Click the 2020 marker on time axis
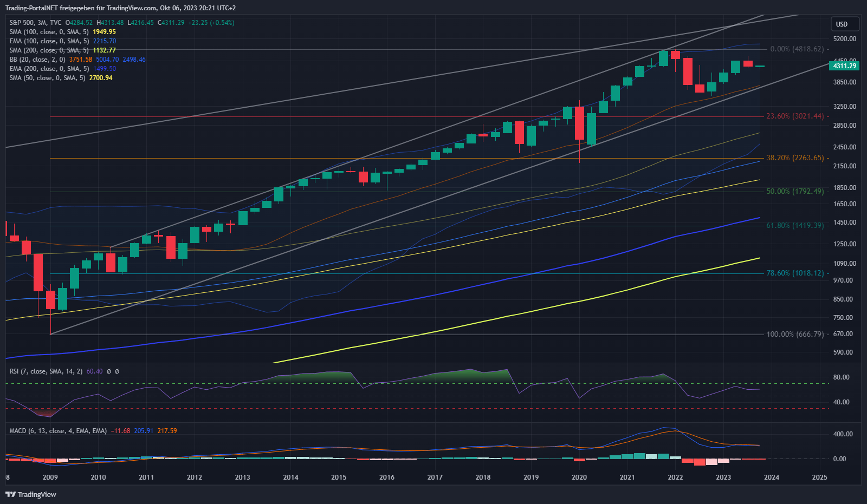The width and height of the screenshot is (867, 504). click(x=579, y=477)
